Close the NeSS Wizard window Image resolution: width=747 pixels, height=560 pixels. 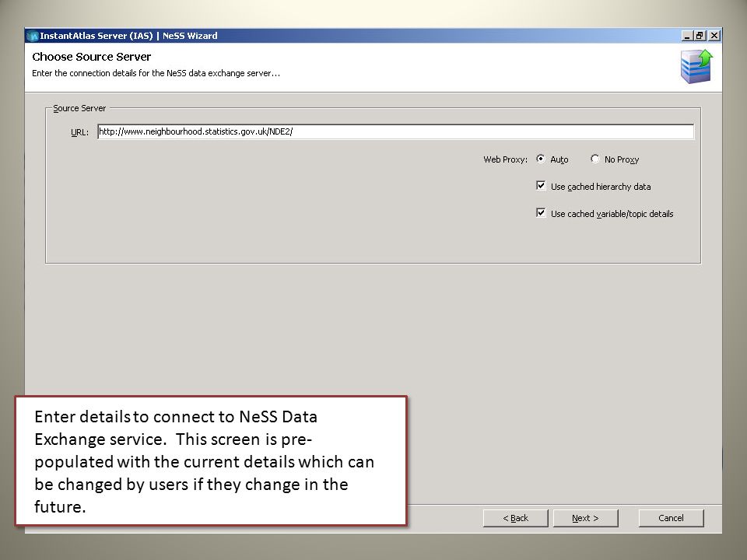[x=714, y=36]
